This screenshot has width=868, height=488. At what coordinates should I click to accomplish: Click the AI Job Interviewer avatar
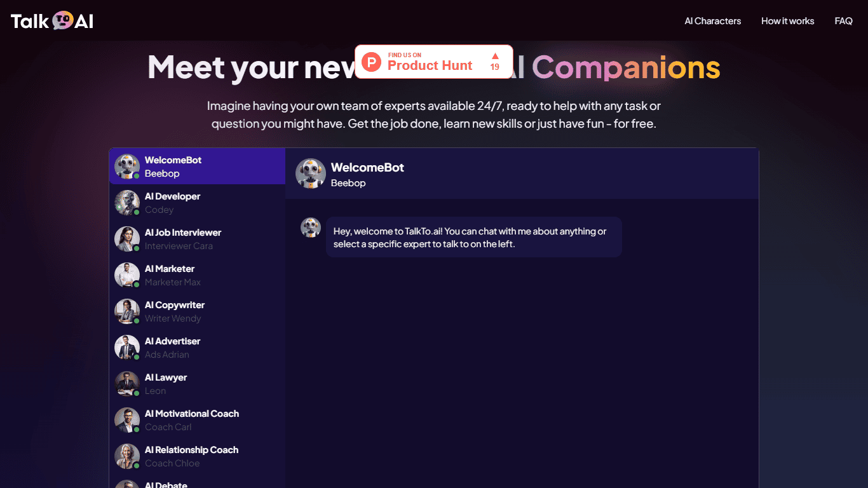pyautogui.click(x=127, y=239)
